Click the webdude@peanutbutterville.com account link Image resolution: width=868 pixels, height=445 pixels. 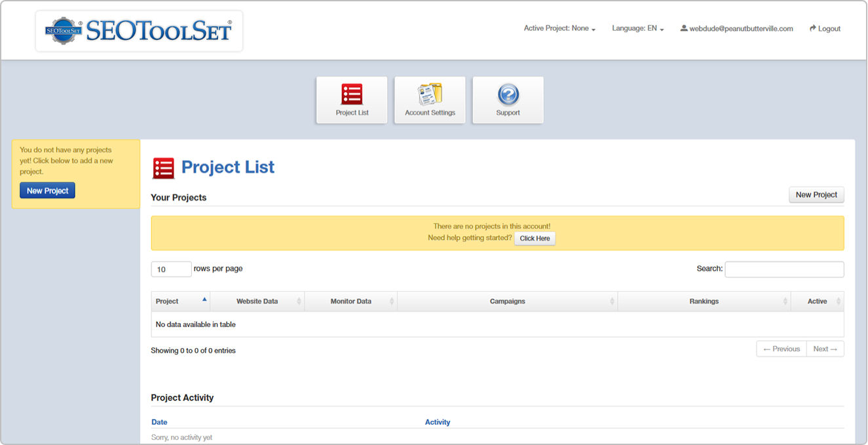click(736, 29)
